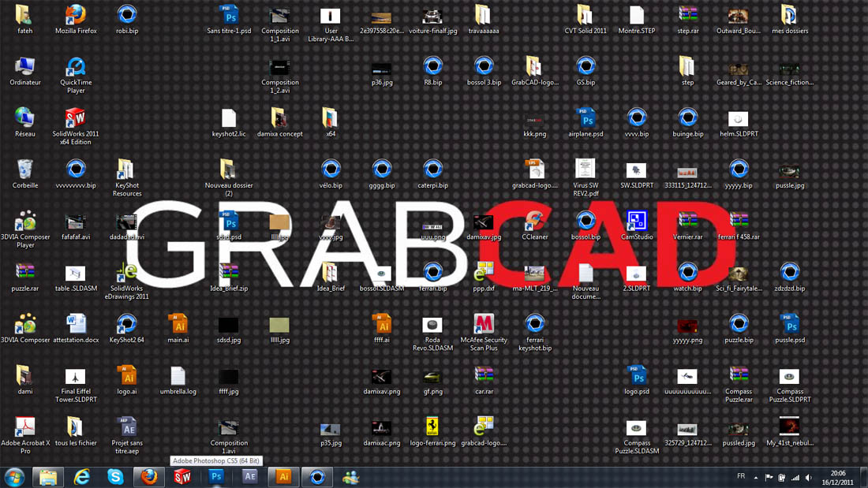Select the keyshot2.lic file
This screenshot has width=868, height=488.
pos(229,122)
